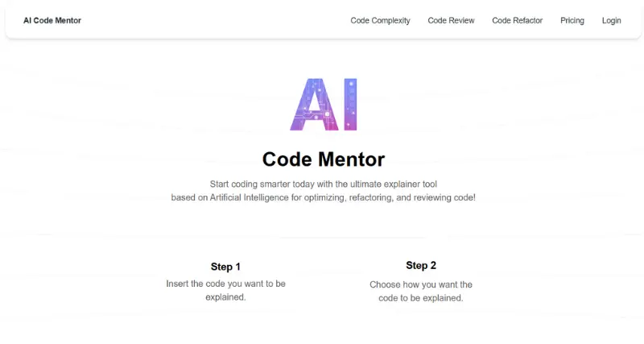Click the phrase 'Start coding smarter today'
The image size is (644, 344).
coord(258,184)
